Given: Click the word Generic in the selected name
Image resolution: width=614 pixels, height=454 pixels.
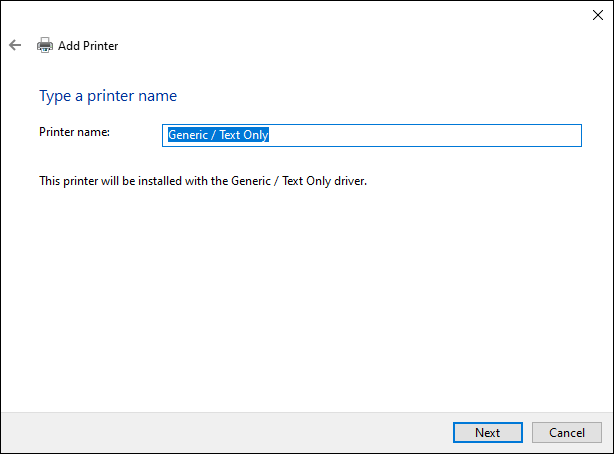Looking at the screenshot, I should pos(188,135).
